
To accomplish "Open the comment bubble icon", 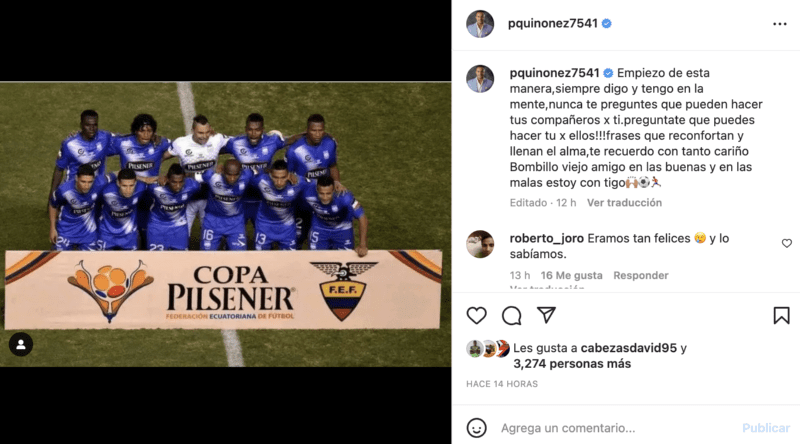I will point(511,315).
